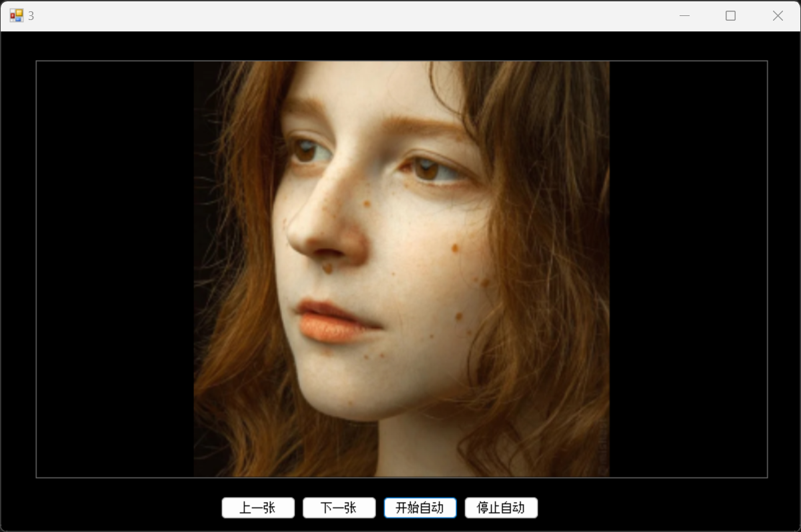Minimize the slideshow window
This screenshot has width=801, height=532.
pos(684,15)
